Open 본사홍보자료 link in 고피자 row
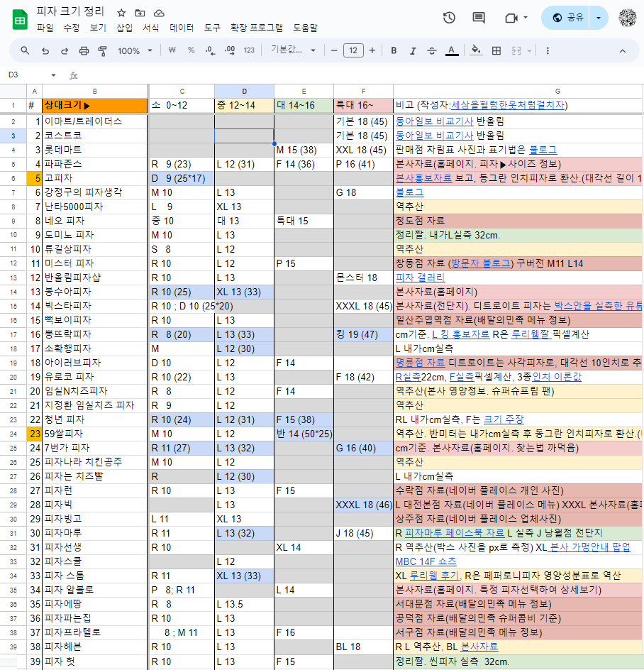644x670 pixels. (423, 178)
